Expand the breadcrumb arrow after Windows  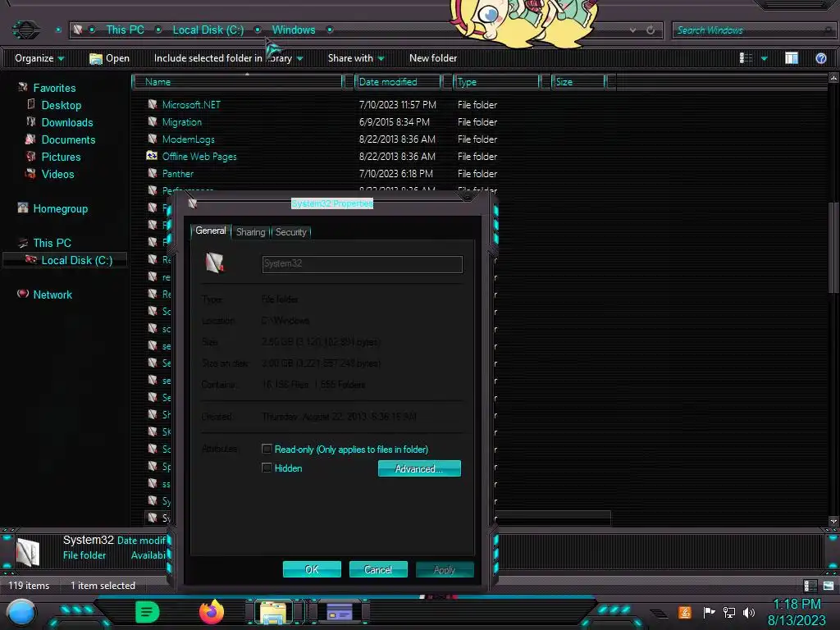tap(330, 30)
